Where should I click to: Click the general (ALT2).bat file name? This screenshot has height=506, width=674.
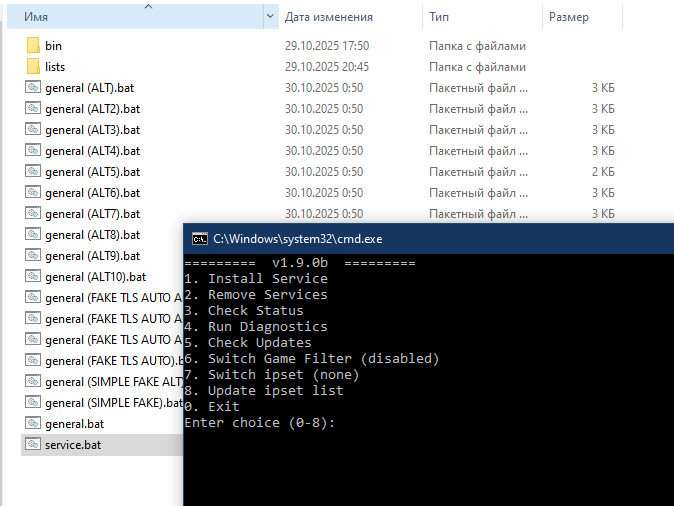(92, 109)
